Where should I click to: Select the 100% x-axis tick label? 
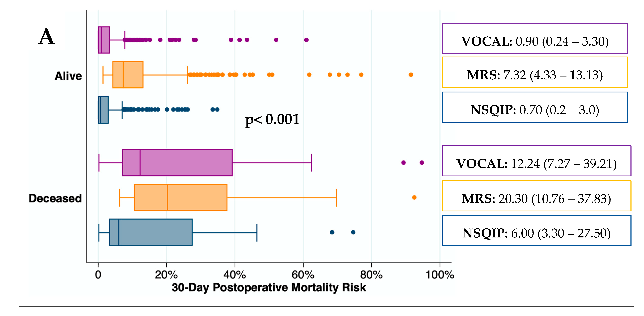440,275
